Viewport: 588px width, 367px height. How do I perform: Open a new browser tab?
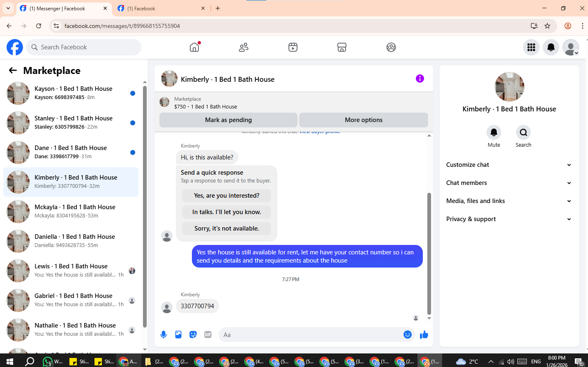[x=218, y=8]
